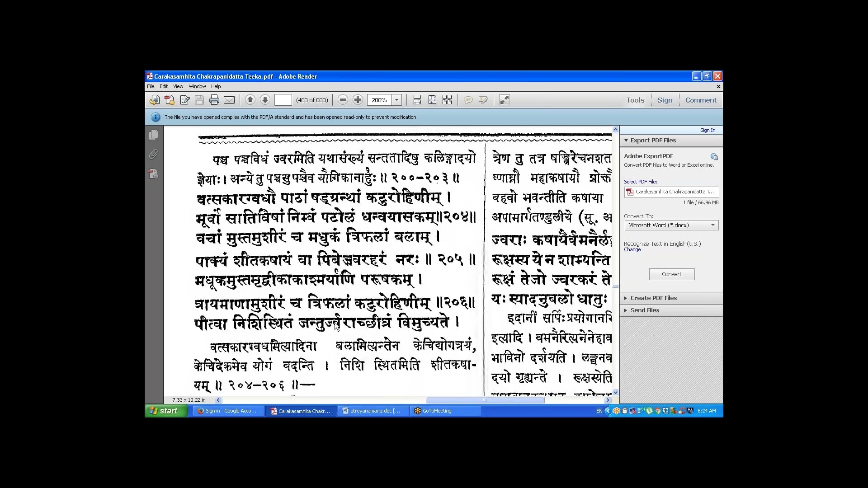Click the page number input field
The width and height of the screenshot is (868, 488).
coord(283,100)
